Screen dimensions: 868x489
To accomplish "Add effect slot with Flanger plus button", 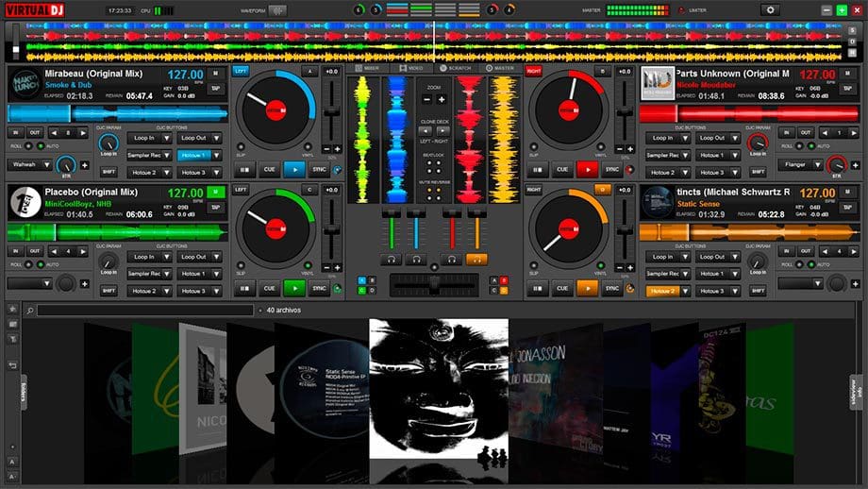I will pos(856,164).
